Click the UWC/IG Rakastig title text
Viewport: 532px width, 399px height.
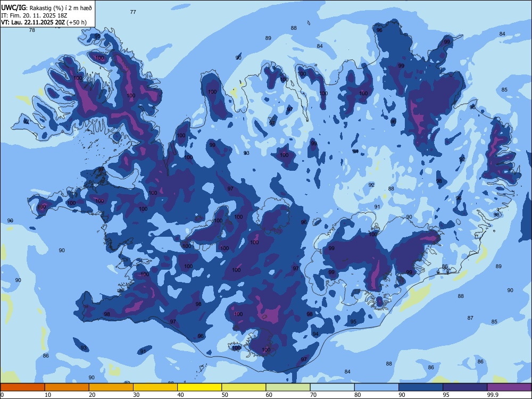tap(46, 8)
